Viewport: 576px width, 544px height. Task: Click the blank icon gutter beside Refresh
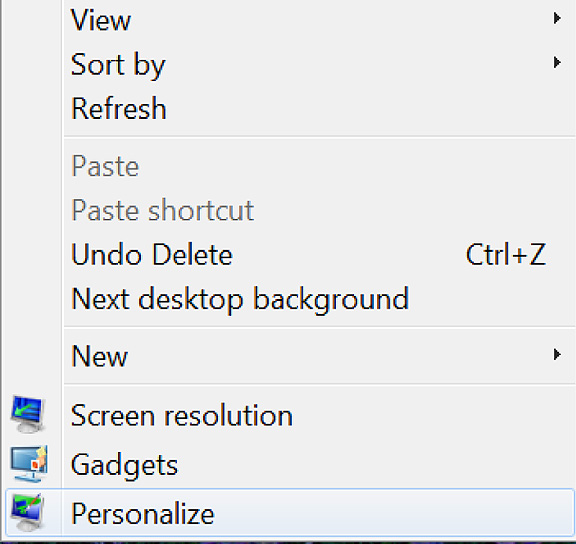pos(32,109)
